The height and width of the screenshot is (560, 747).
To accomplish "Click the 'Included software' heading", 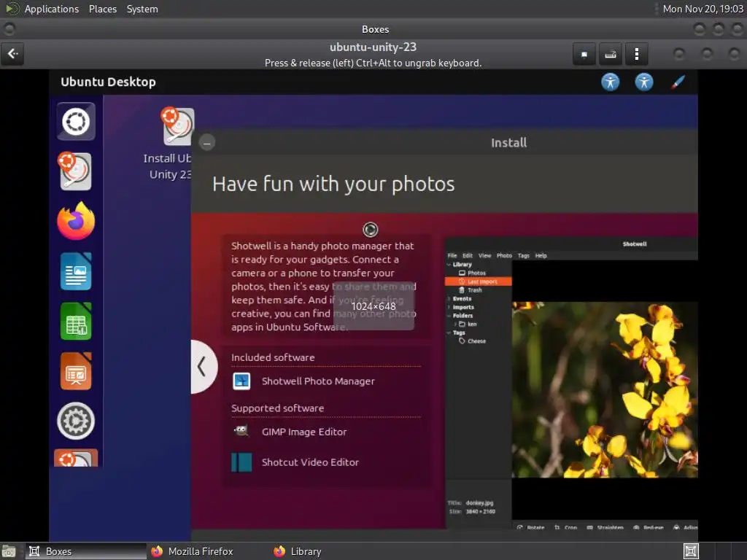I will click(x=273, y=357).
